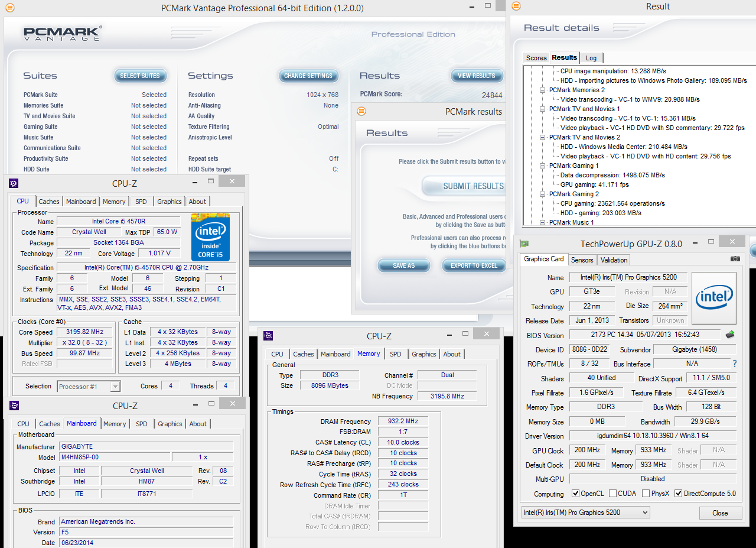The width and height of the screenshot is (756, 548).
Task: Click the DRAM Frequency value 932.2 MHz
Action: pyautogui.click(x=403, y=421)
